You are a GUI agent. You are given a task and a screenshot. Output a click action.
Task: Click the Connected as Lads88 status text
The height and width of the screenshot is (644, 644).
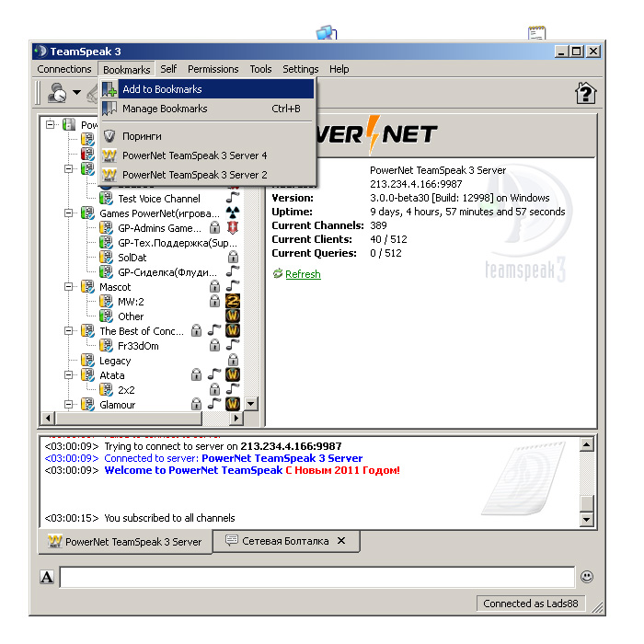[531, 604]
